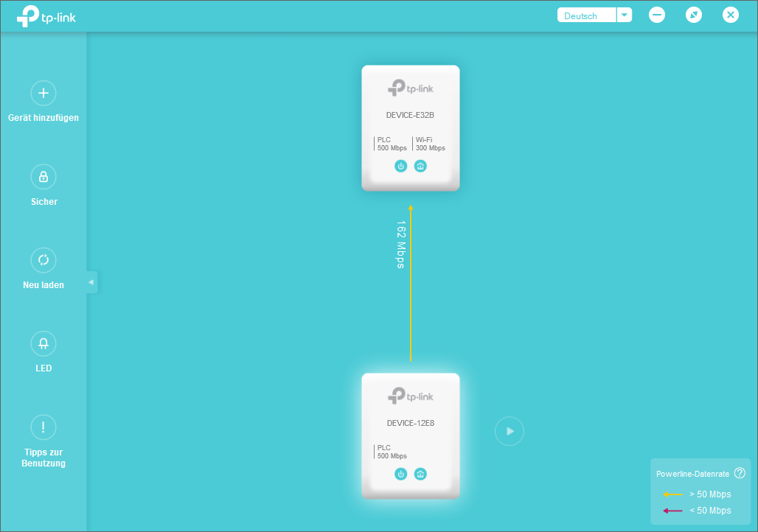Screen dimensions: 758x532
Task: Click power icon on DEVICE-E32B
Action: (401, 167)
